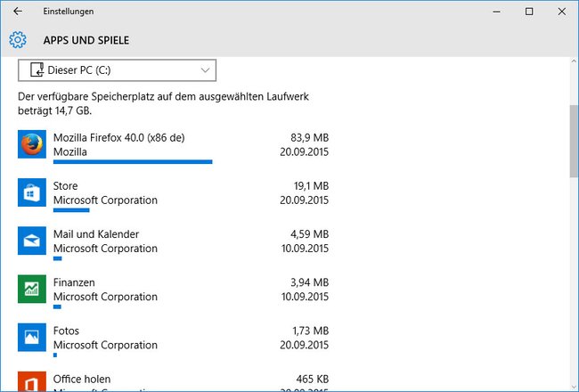Screen dimensions: 579x392
Task: Click Mozilla publisher under Firefox
Action: click(70, 152)
